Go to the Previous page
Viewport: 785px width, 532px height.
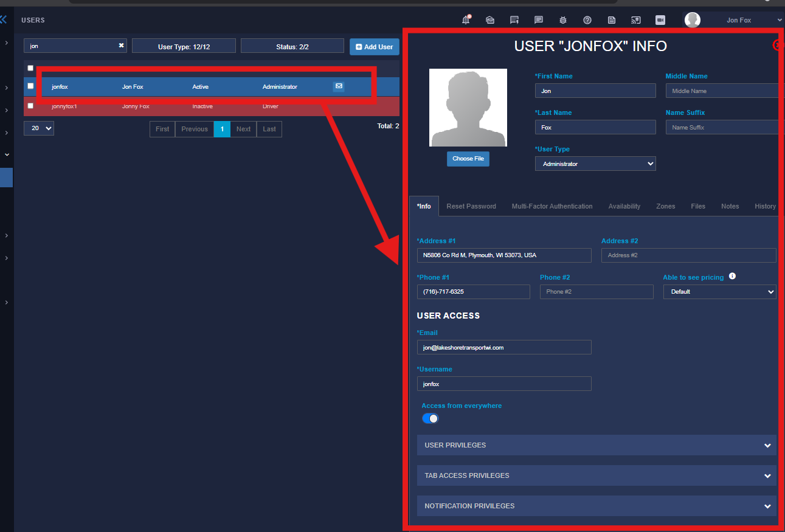tap(195, 129)
